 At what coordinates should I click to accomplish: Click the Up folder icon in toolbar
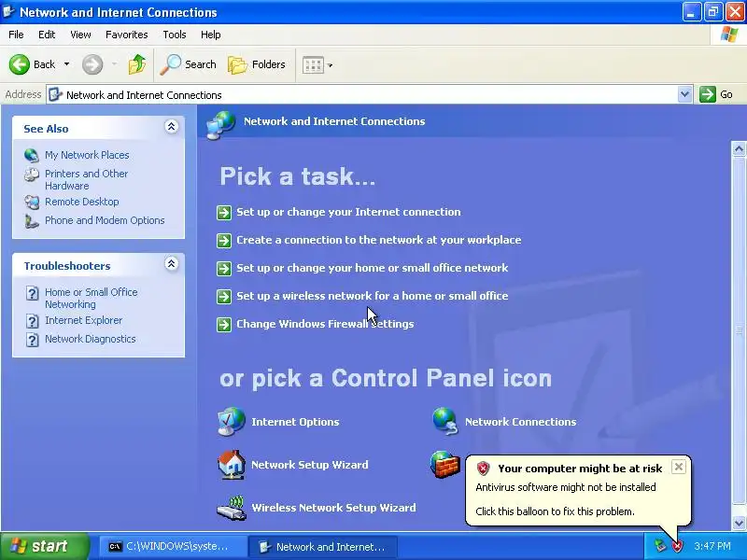tap(137, 64)
